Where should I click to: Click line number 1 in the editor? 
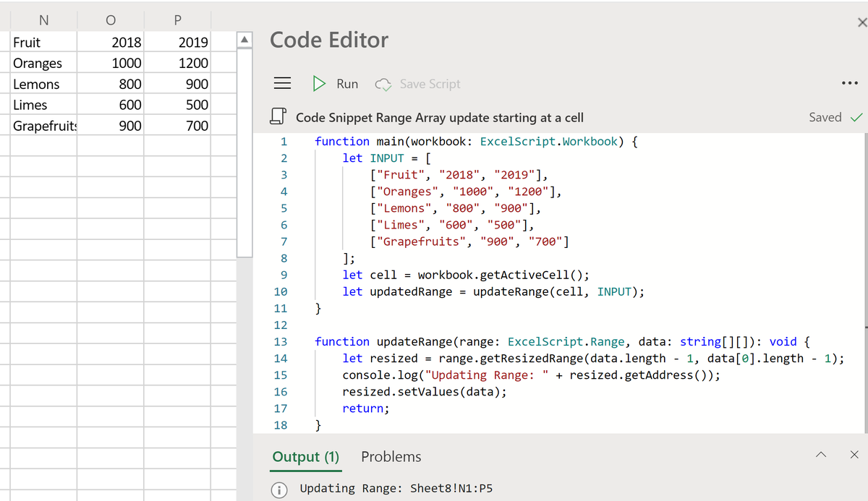(x=284, y=141)
